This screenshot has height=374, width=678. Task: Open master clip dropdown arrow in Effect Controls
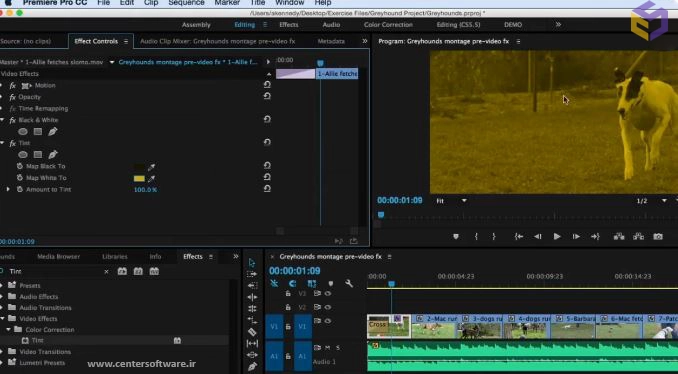[112, 62]
